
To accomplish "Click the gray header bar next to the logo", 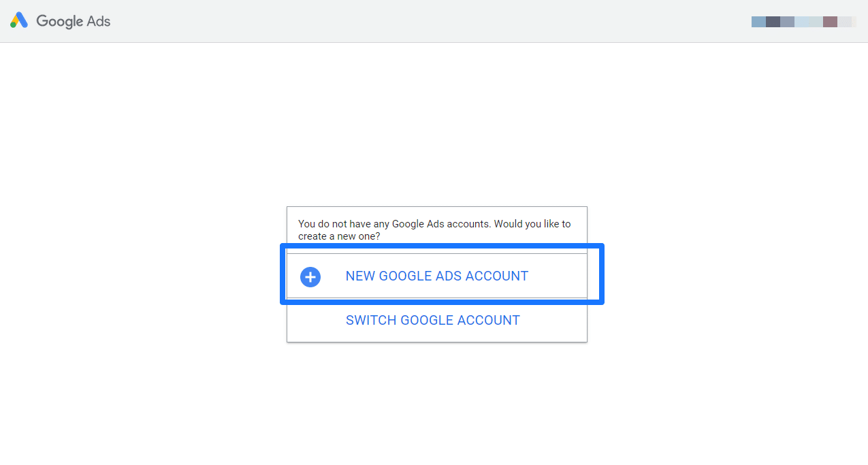I will [x=408, y=21].
